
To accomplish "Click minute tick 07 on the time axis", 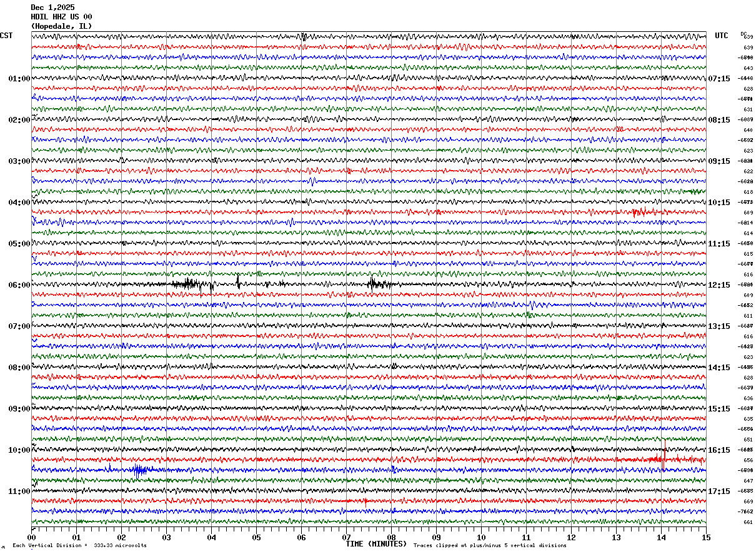I will (x=347, y=536).
